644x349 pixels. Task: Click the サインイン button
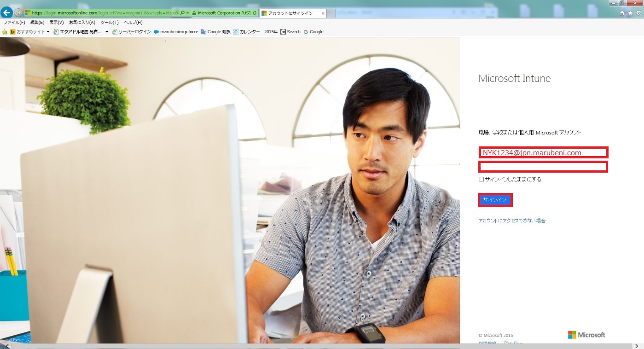(x=495, y=200)
